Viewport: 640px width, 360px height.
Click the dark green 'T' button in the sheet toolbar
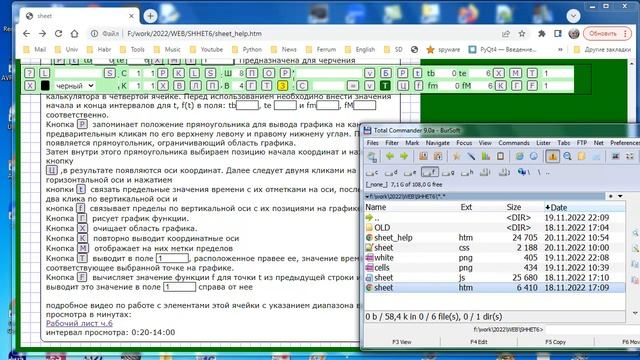click(385, 86)
